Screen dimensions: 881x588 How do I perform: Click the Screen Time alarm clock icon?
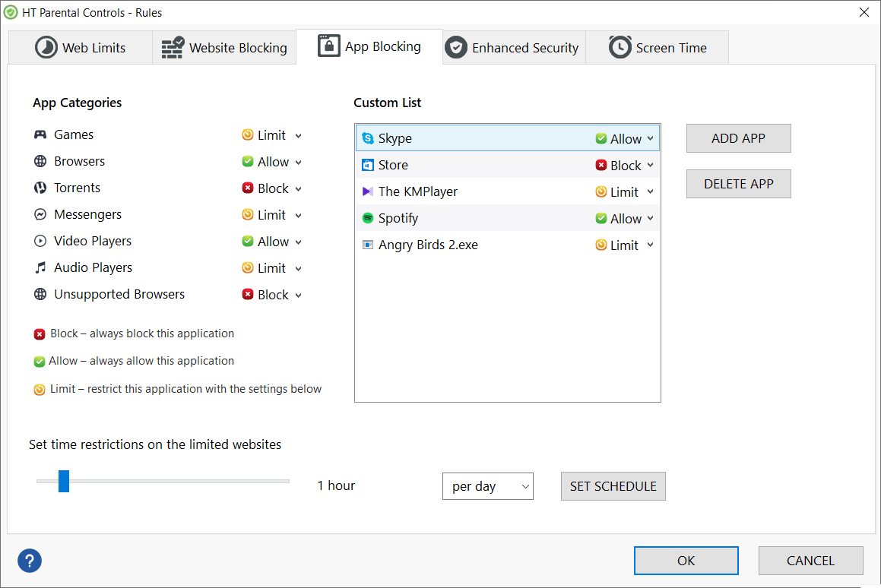tap(620, 47)
